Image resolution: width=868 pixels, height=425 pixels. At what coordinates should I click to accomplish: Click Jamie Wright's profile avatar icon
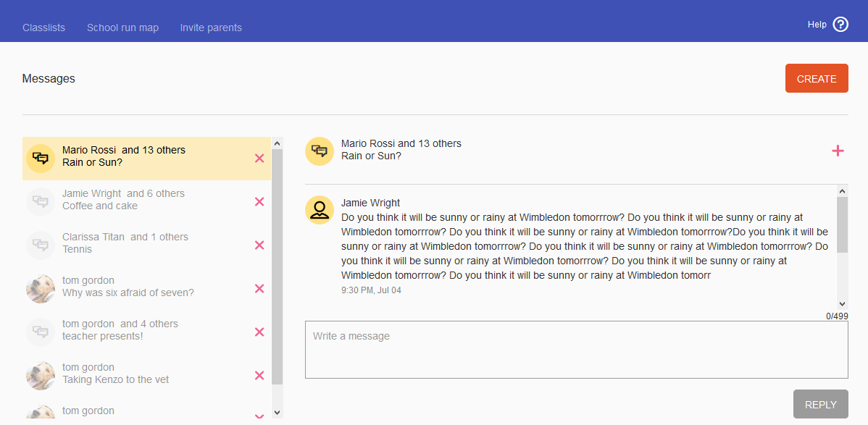pyautogui.click(x=320, y=210)
